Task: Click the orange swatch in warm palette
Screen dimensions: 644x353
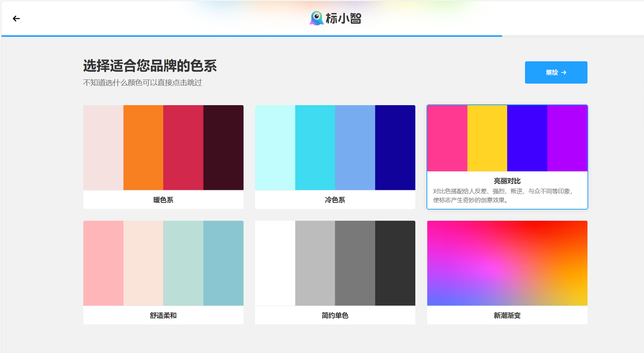Action: tap(143, 148)
